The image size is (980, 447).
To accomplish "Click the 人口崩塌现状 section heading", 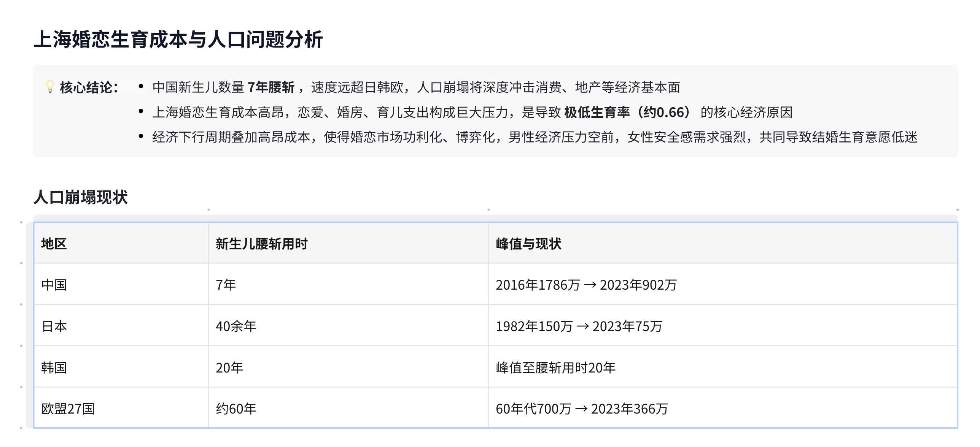I will (81, 197).
